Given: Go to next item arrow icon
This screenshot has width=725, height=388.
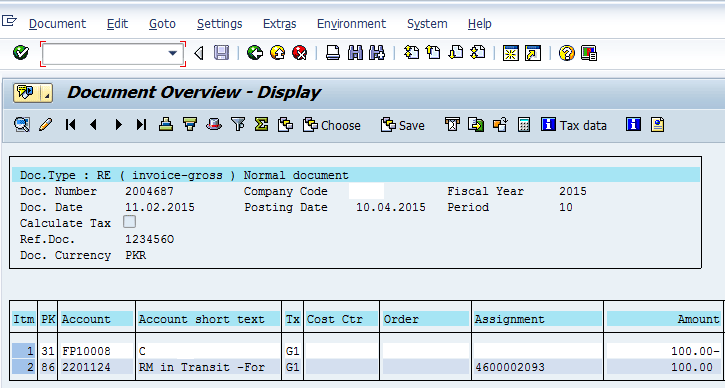Looking at the screenshot, I should coord(118,124).
